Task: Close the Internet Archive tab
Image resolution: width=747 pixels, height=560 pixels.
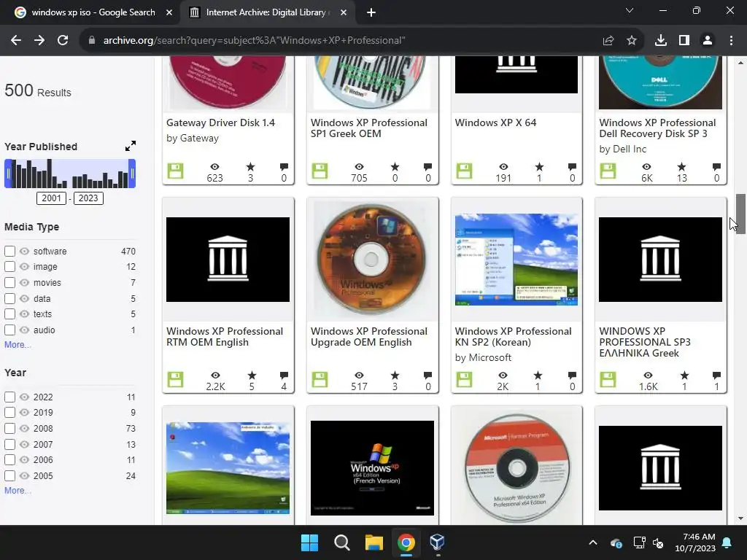Action: (344, 12)
